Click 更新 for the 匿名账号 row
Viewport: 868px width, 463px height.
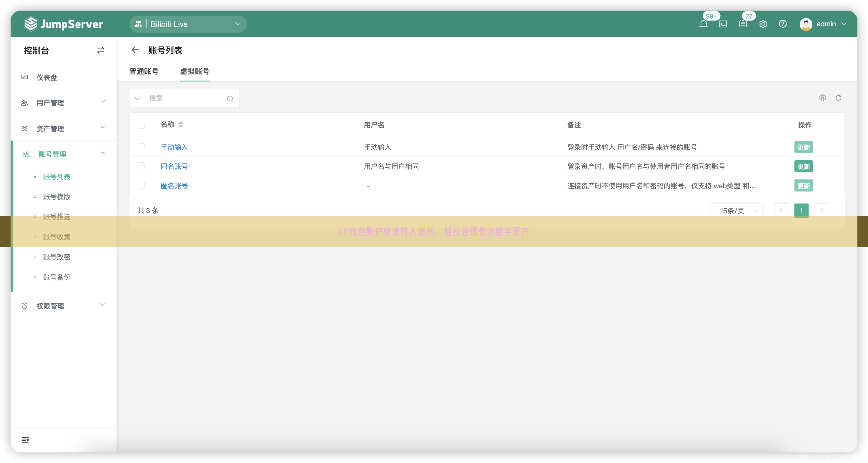click(x=804, y=186)
